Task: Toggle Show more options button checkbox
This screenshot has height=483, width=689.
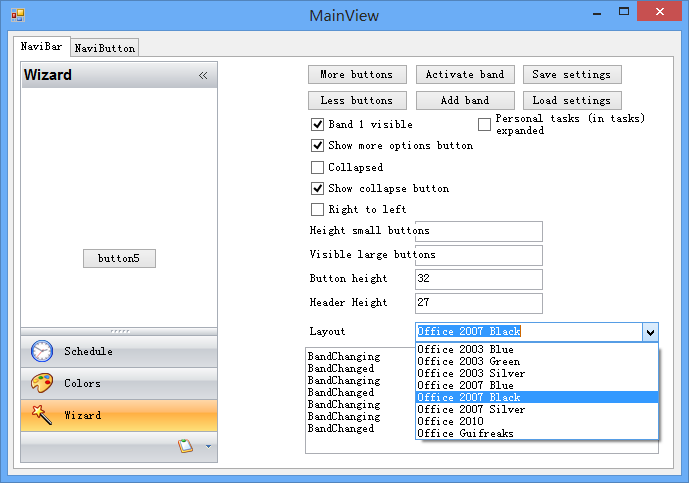Action: click(x=317, y=145)
